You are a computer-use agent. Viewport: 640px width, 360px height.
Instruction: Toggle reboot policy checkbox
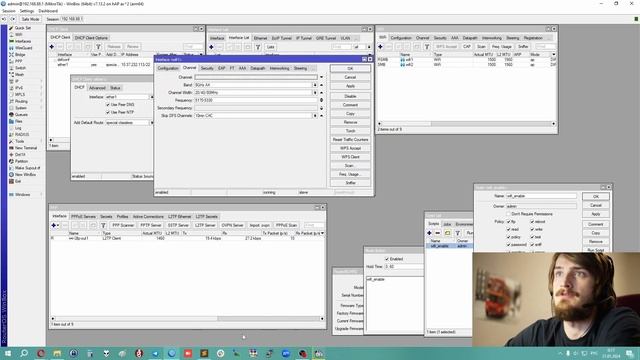tap(532, 222)
